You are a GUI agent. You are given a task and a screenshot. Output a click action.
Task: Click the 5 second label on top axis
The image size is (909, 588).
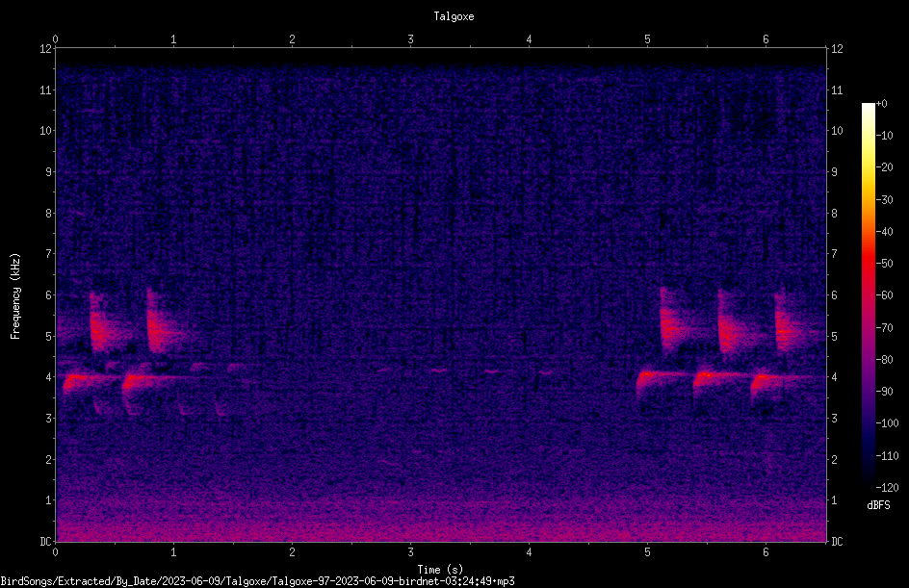[647, 39]
